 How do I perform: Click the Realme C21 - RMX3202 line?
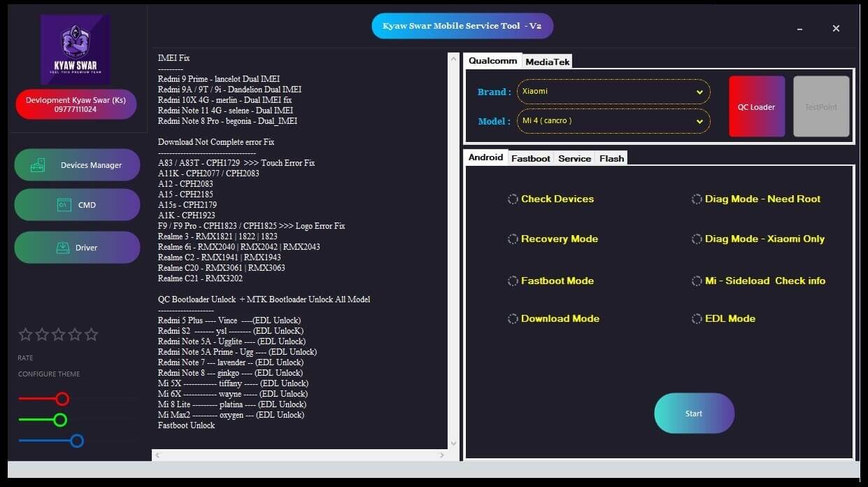200,278
